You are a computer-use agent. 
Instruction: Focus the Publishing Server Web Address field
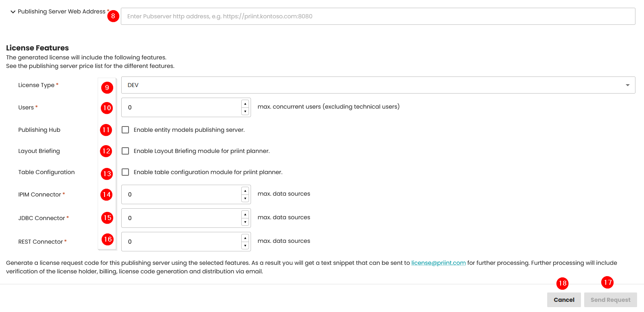pyautogui.click(x=378, y=16)
